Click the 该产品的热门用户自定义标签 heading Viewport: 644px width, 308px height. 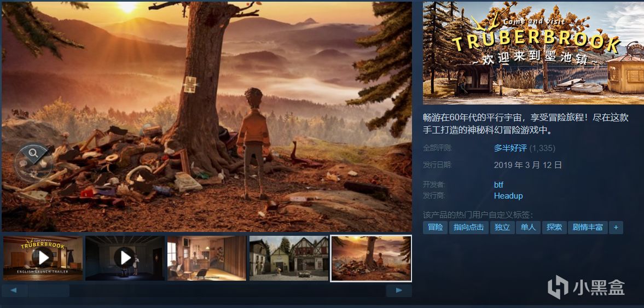click(478, 215)
